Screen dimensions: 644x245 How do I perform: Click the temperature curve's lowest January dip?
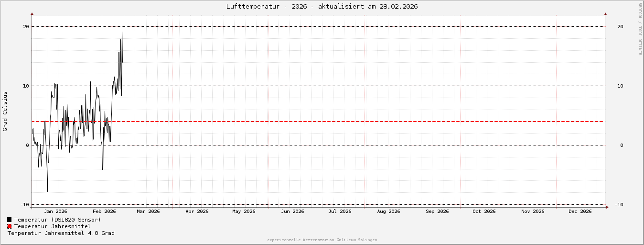pos(47,191)
